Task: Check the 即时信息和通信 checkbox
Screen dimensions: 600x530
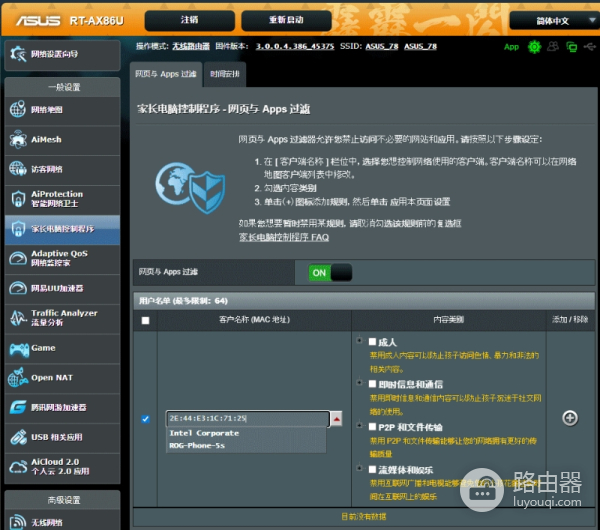Action: (372, 384)
